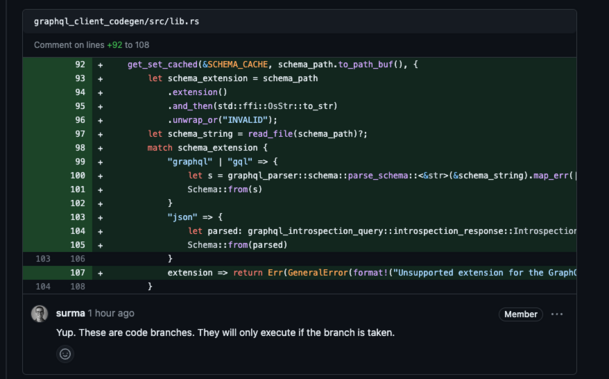Select line number 105

(78, 245)
